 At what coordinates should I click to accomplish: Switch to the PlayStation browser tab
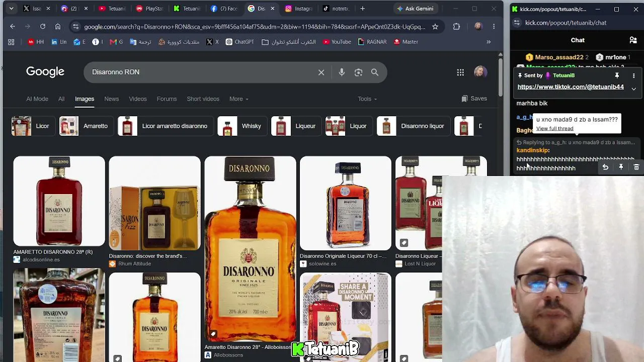tap(149, 9)
